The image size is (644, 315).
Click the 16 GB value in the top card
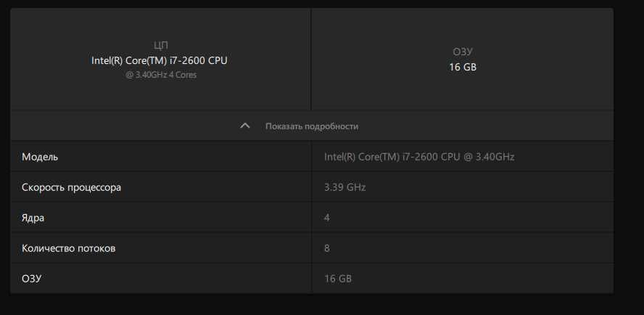[x=463, y=67]
